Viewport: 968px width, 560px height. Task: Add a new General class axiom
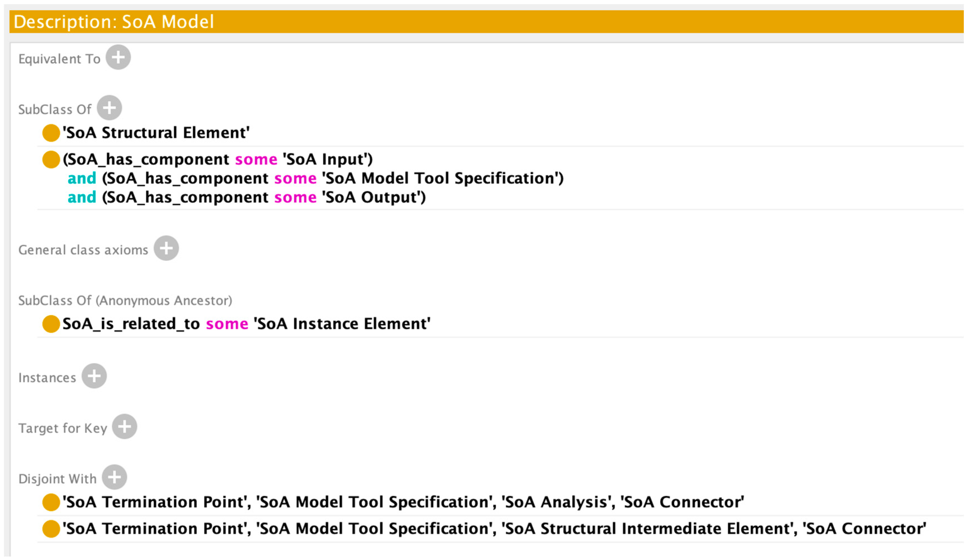[166, 248]
